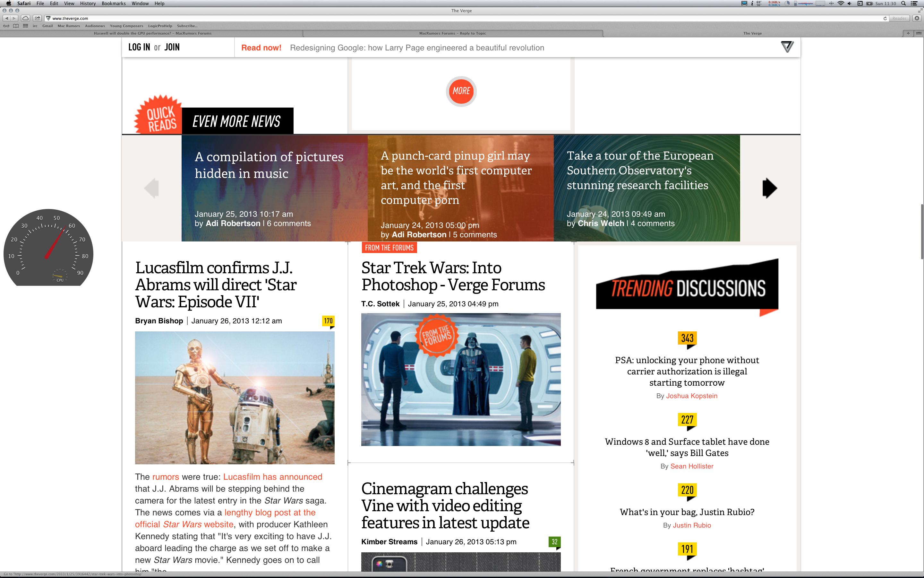Click the network speed menu bar item
The width and height of the screenshot is (924, 578).
(x=774, y=4)
